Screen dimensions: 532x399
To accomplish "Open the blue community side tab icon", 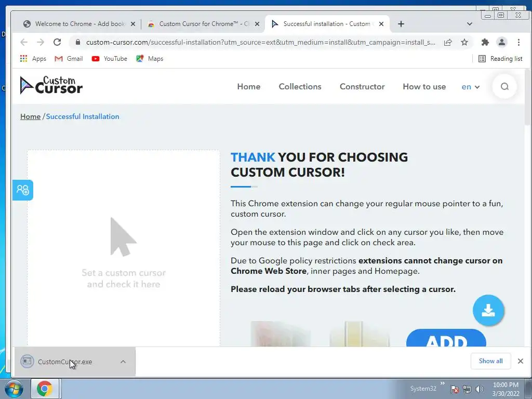I will [x=23, y=190].
